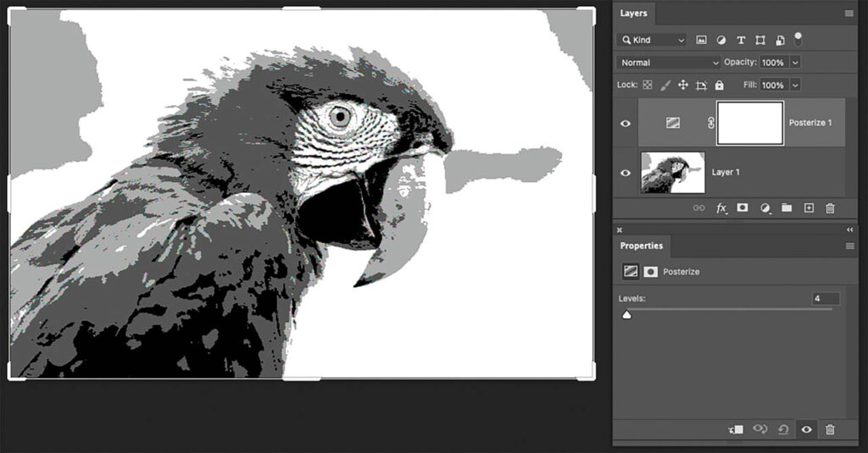Image resolution: width=868 pixels, height=453 pixels.
Task: Click the pixel layer filter icon
Action: 702,40
